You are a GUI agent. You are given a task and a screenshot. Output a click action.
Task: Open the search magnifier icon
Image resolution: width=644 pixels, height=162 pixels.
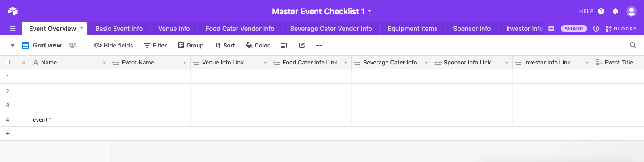(x=633, y=45)
